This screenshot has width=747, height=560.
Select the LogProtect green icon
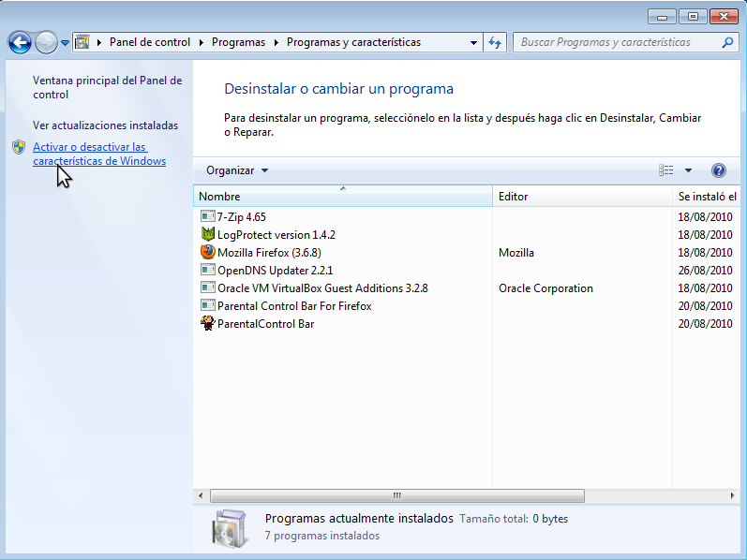pyautogui.click(x=208, y=234)
